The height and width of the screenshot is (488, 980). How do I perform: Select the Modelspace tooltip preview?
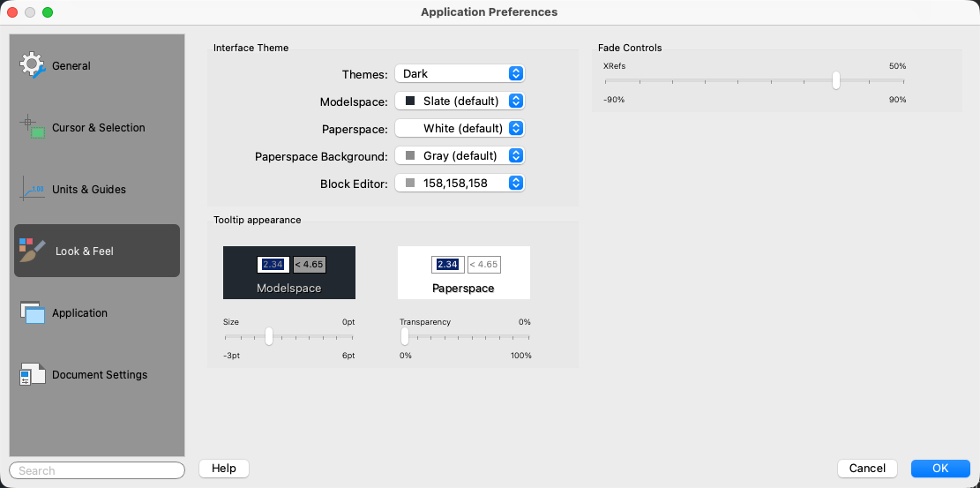[289, 273]
